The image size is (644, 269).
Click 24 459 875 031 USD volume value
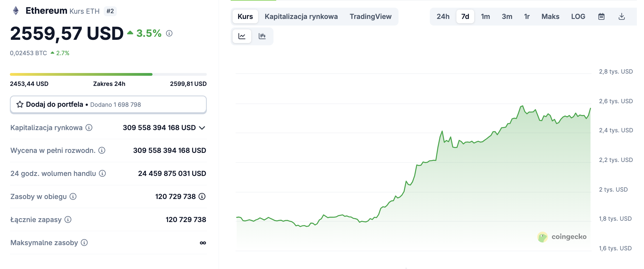[x=172, y=173]
